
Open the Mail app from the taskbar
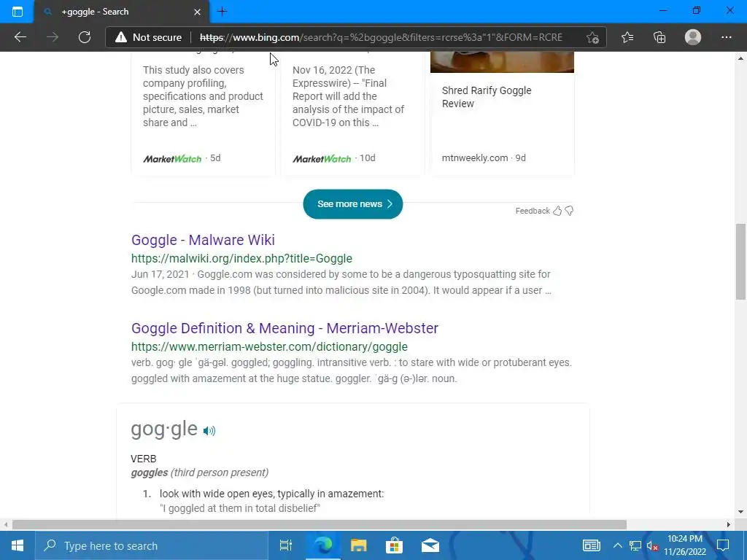point(430,545)
